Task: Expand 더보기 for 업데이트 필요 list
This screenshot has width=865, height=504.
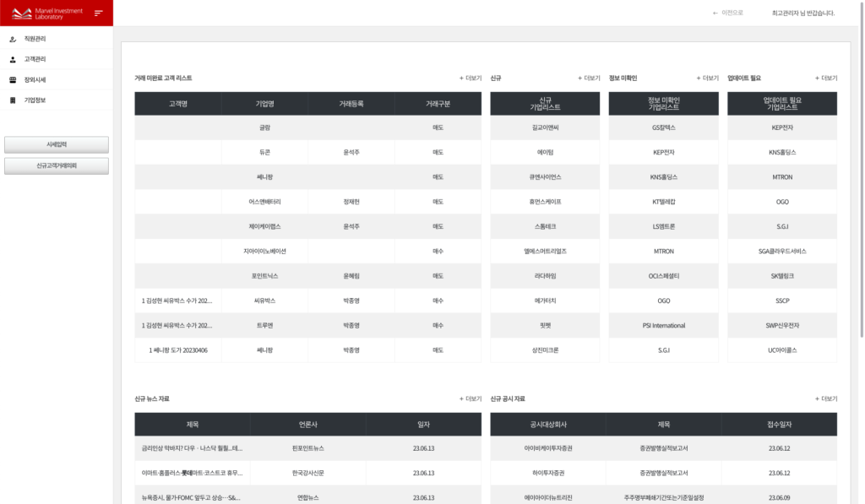Action: pyautogui.click(x=825, y=78)
